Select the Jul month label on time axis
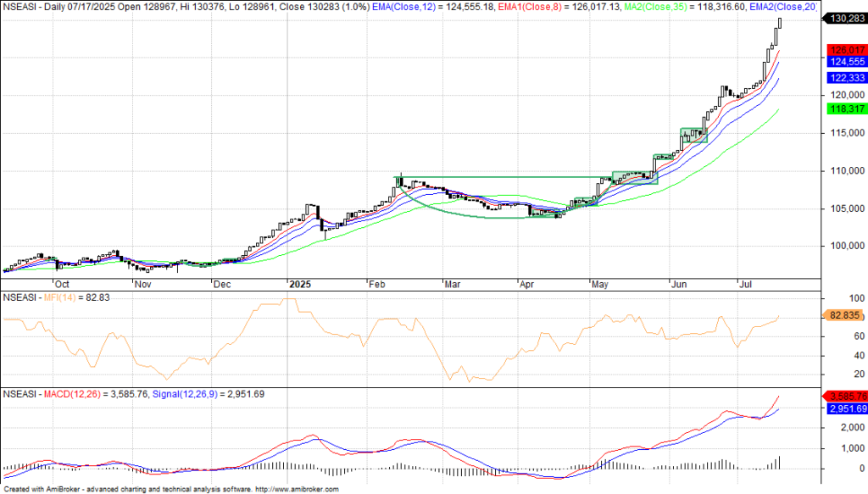The width and height of the screenshot is (868, 494). tap(746, 286)
